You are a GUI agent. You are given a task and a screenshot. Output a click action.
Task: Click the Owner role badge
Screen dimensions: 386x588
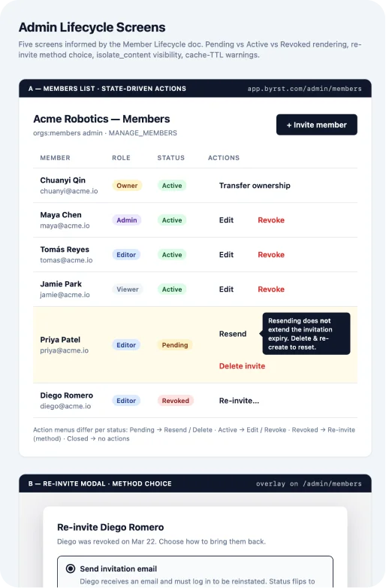(127, 186)
